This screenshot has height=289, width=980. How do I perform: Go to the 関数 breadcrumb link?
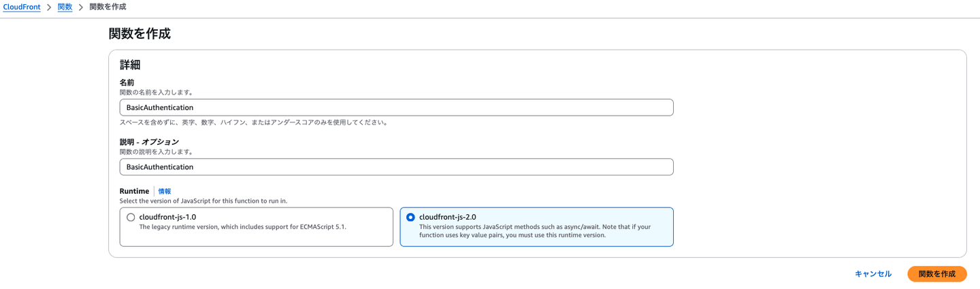pos(65,7)
